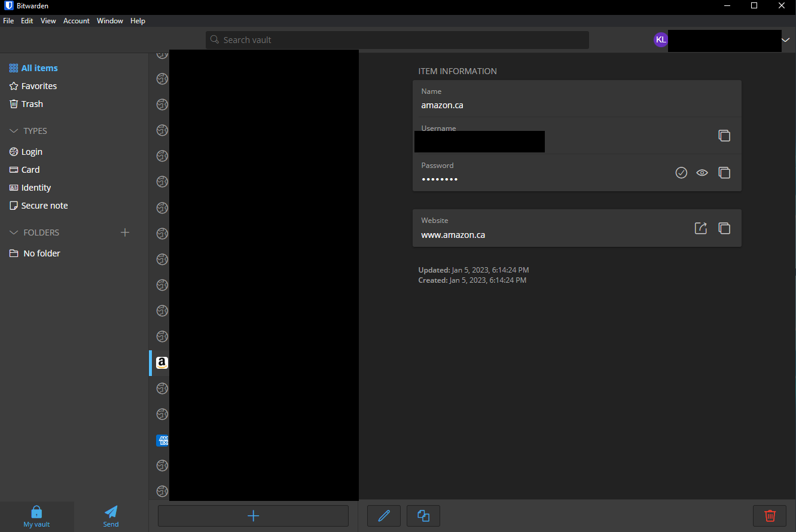Filter by Card type
The image size is (796, 532).
[25, 170]
